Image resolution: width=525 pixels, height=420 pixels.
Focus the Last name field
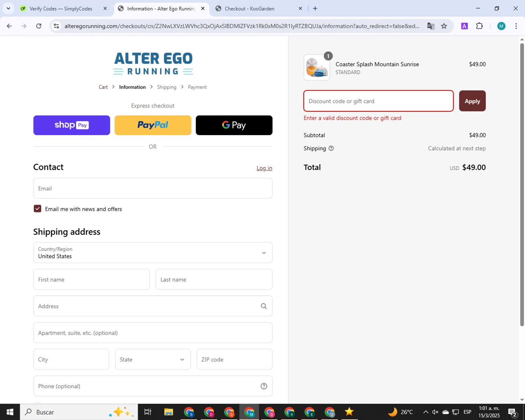click(214, 279)
